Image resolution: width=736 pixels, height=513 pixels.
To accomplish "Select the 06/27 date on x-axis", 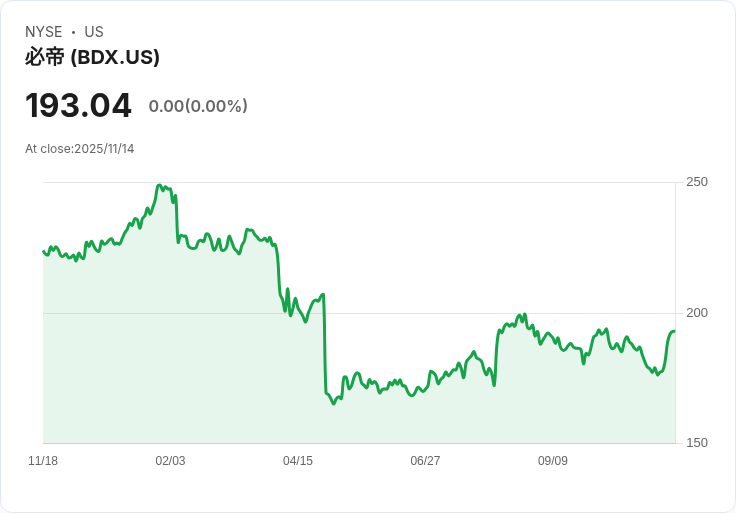I will pos(425,461).
